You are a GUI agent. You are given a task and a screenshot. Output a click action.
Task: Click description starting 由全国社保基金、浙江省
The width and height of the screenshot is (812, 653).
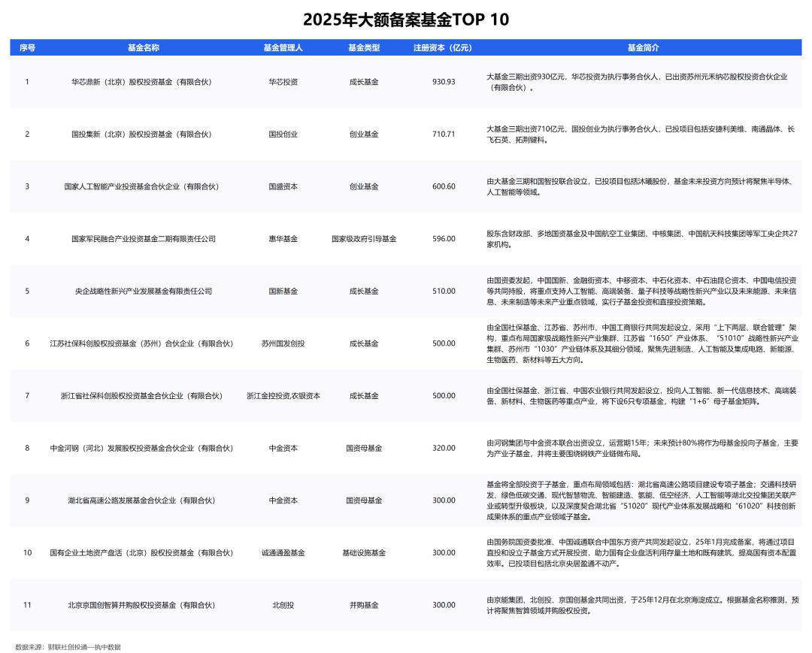click(x=641, y=395)
